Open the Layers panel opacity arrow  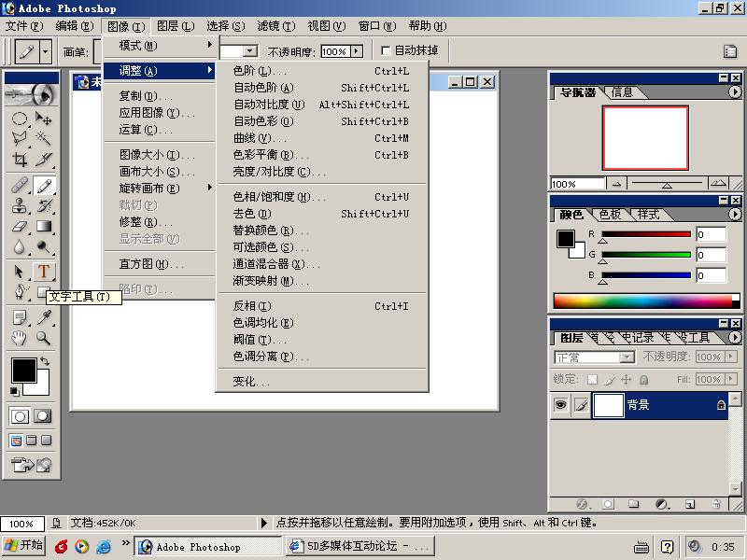pyautogui.click(x=731, y=357)
